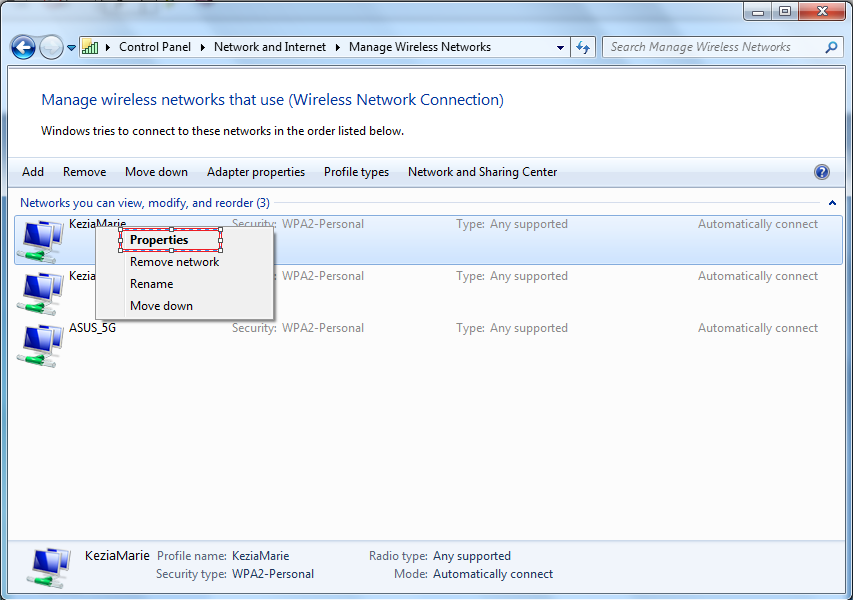The height and width of the screenshot is (600, 853).
Task: Click Mode Automatically connect in details pane
Action: tap(493, 574)
